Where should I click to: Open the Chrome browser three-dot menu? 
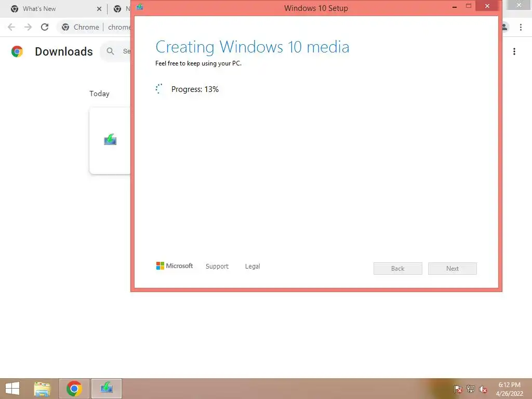521,27
